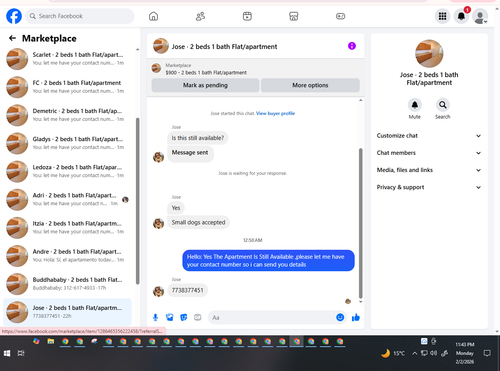Click Mark as pending button

205,85
